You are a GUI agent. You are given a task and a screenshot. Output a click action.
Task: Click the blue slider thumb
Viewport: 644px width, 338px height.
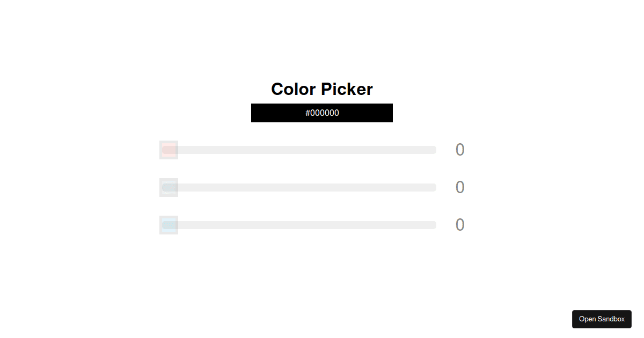coord(169,225)
